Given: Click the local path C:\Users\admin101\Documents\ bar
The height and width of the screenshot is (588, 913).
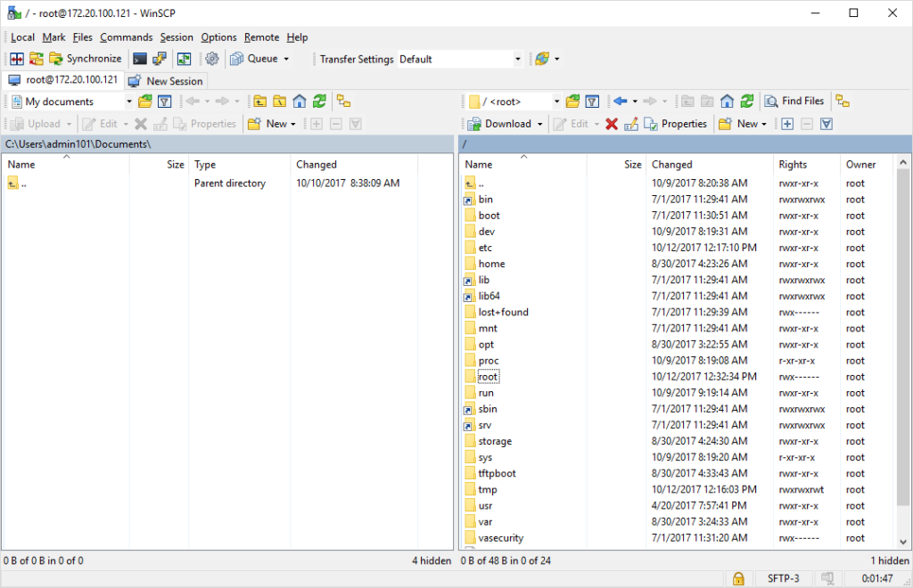Looking at the screenshot, I should tap(227, 144).
